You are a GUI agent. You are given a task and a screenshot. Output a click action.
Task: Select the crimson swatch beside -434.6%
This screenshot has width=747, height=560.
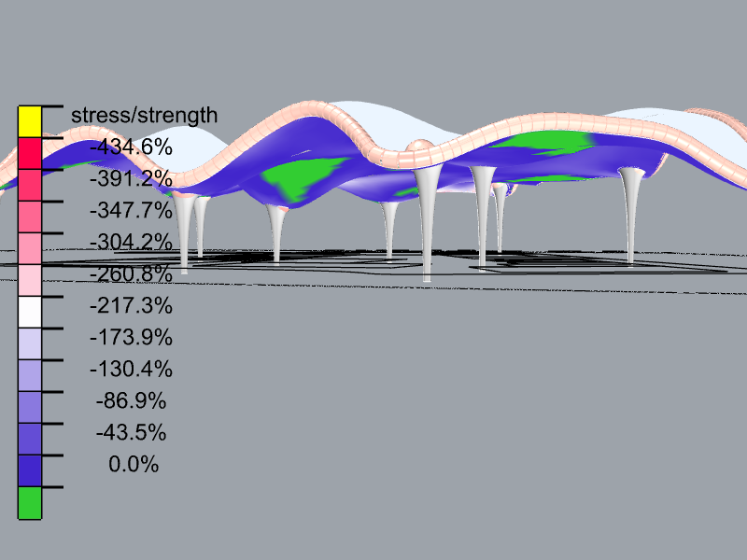click(x=30, y=153)
